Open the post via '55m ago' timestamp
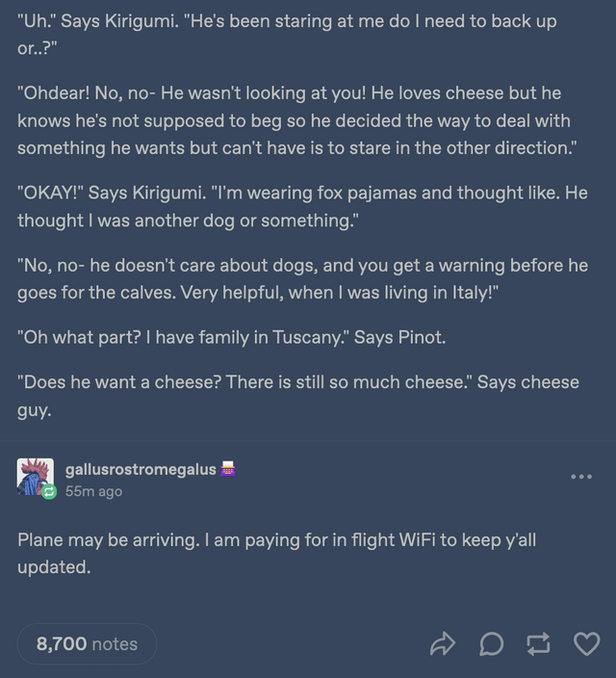The height and width of the screenshot is (678, 616). click(x=93, y=491)
